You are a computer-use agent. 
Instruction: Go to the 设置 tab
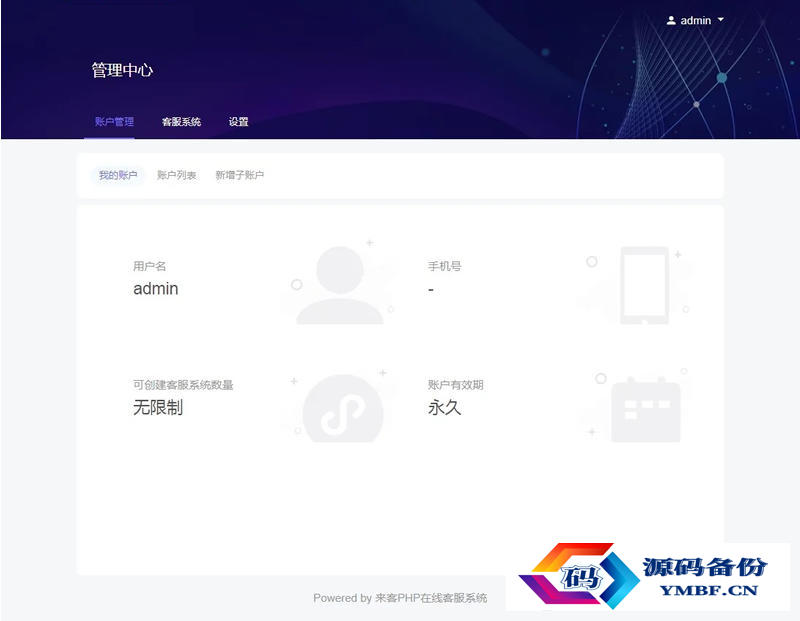(x=238, y=121)
